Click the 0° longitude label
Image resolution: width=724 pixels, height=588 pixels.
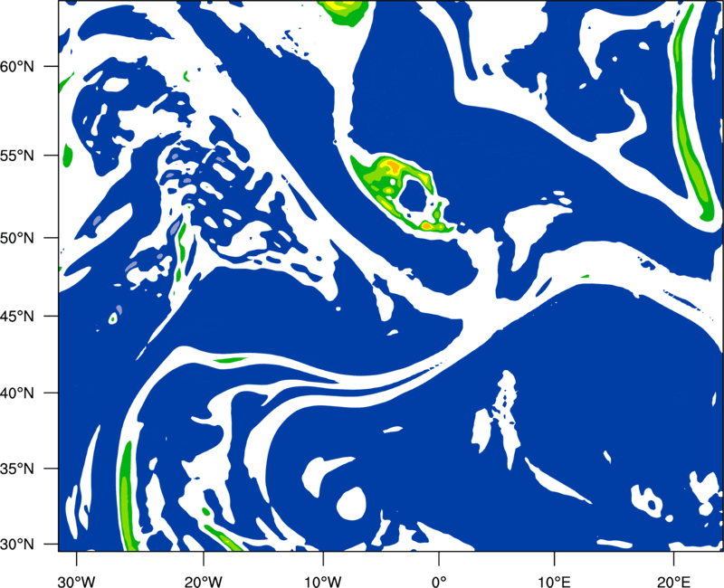pos(439,582)
